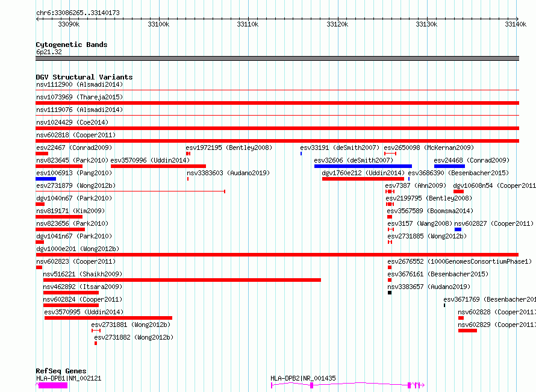Select the nsv1119076 (Alsmadi2014) label

[x=79, y=110]
